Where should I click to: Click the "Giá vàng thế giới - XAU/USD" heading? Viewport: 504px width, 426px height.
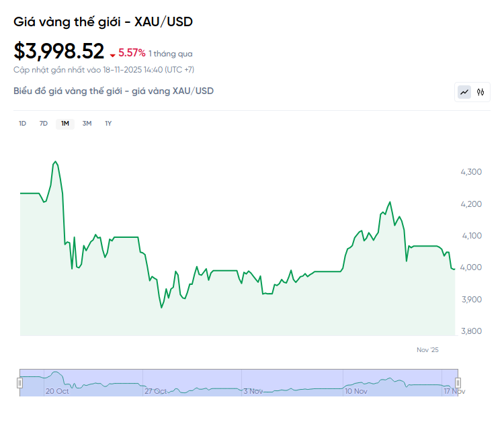(x=103, y=22)
